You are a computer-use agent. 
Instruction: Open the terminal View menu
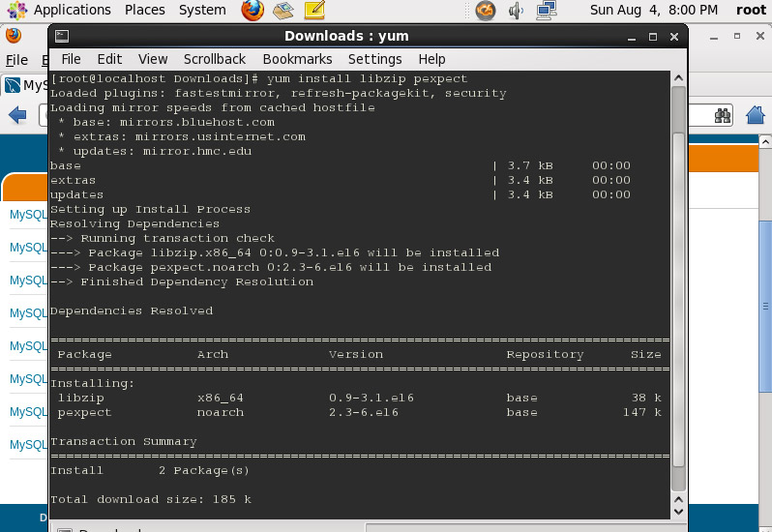153,59
